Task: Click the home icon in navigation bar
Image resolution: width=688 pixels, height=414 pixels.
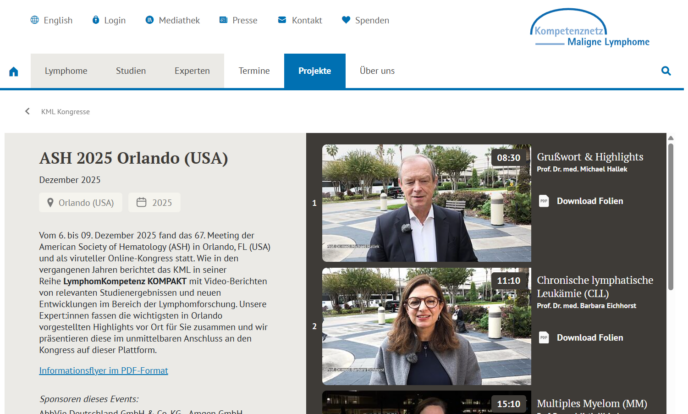Action: pos(14,72)
